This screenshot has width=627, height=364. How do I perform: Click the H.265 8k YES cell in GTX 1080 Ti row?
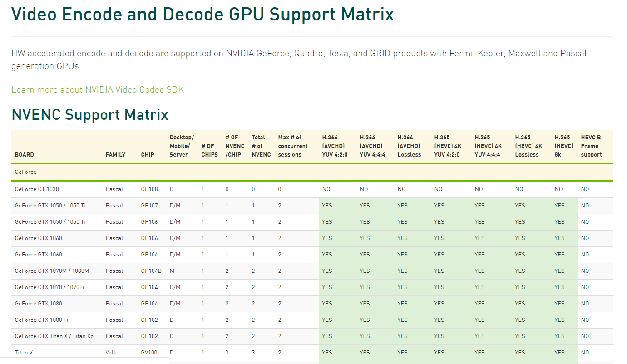coord(559,320)
